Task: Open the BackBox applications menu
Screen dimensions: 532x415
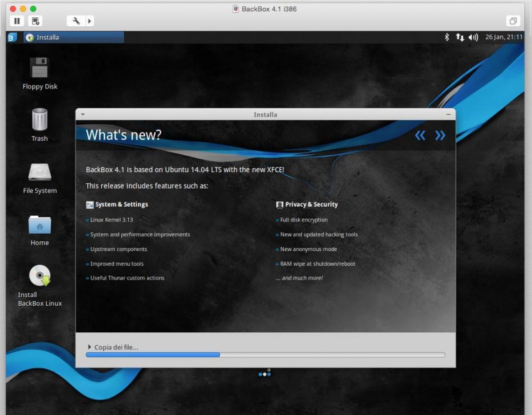Action: point(11,37)
